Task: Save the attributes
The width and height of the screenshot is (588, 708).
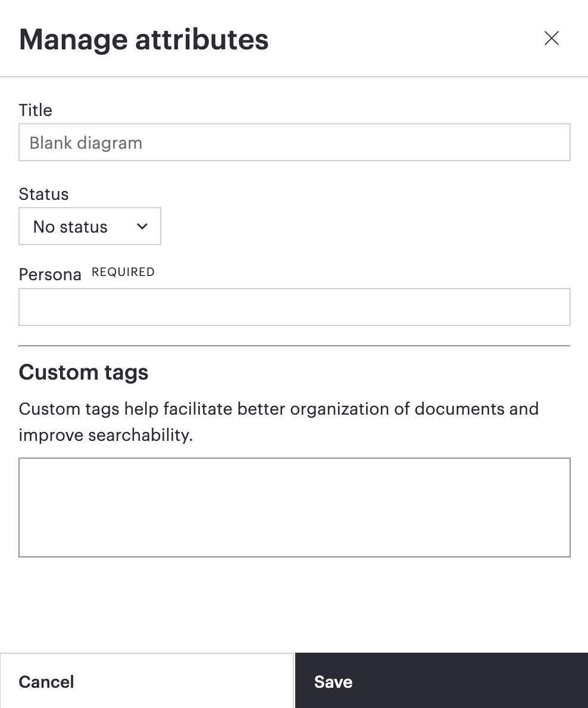Action: (442, 681)
